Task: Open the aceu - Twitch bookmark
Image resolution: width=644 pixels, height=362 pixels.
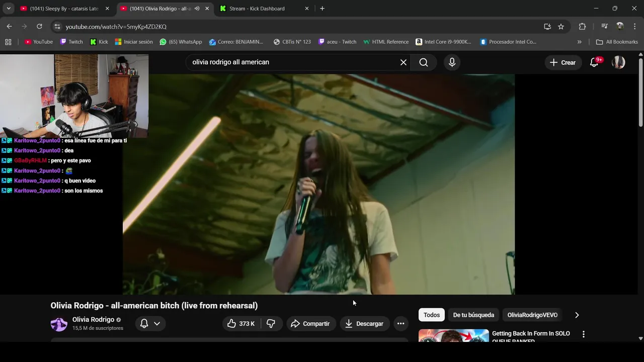Action: 337,42
